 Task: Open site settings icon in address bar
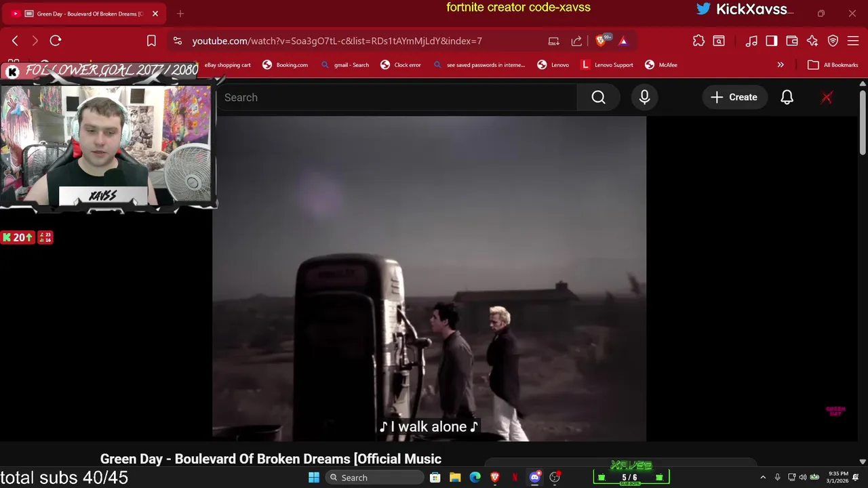(178, 41)
